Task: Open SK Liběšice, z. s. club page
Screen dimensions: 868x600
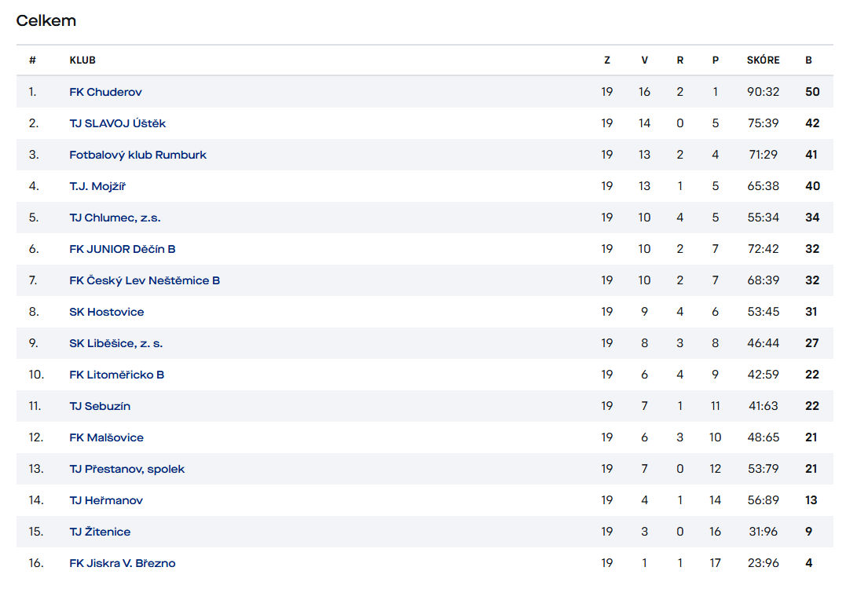Action: click(115, 343)
